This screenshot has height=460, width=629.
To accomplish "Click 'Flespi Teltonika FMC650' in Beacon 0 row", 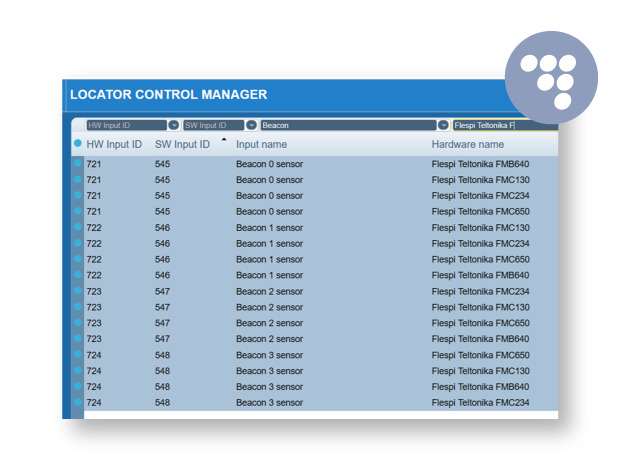I will [x=481, y=212].
